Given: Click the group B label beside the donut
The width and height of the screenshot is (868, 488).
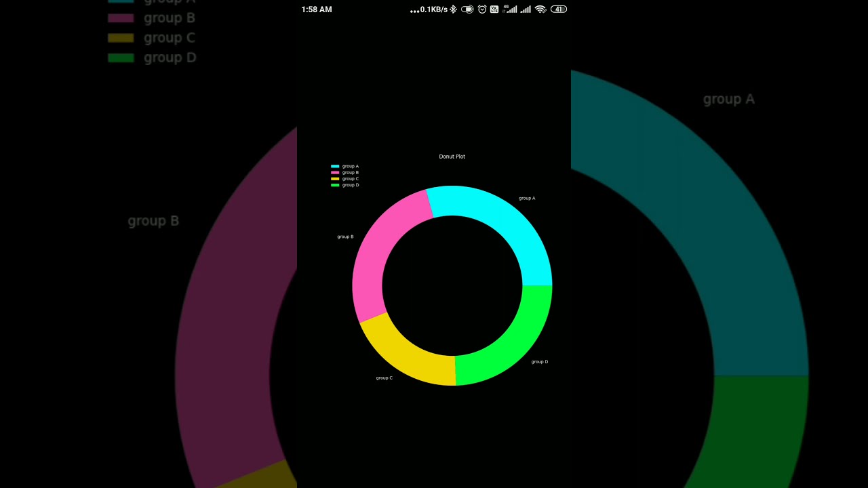Looking at the screenshot, I should (345, 237).
